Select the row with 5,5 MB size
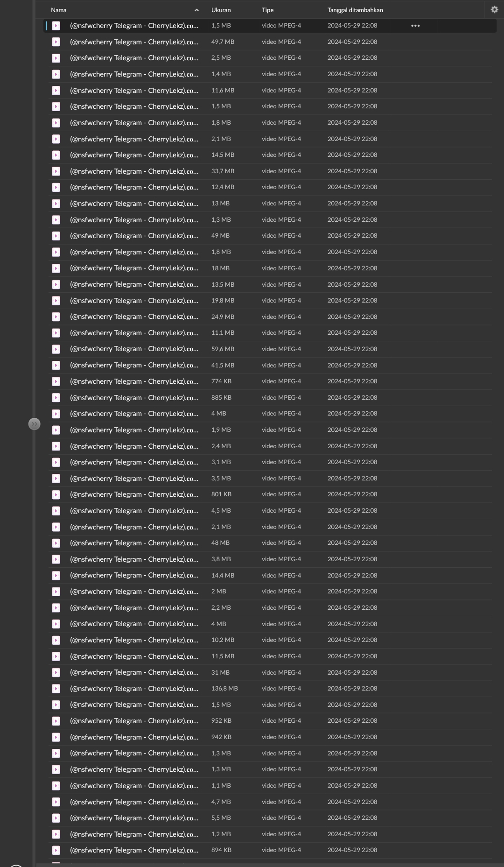Screen dimensions: 504x867 (x=271, y=818)
